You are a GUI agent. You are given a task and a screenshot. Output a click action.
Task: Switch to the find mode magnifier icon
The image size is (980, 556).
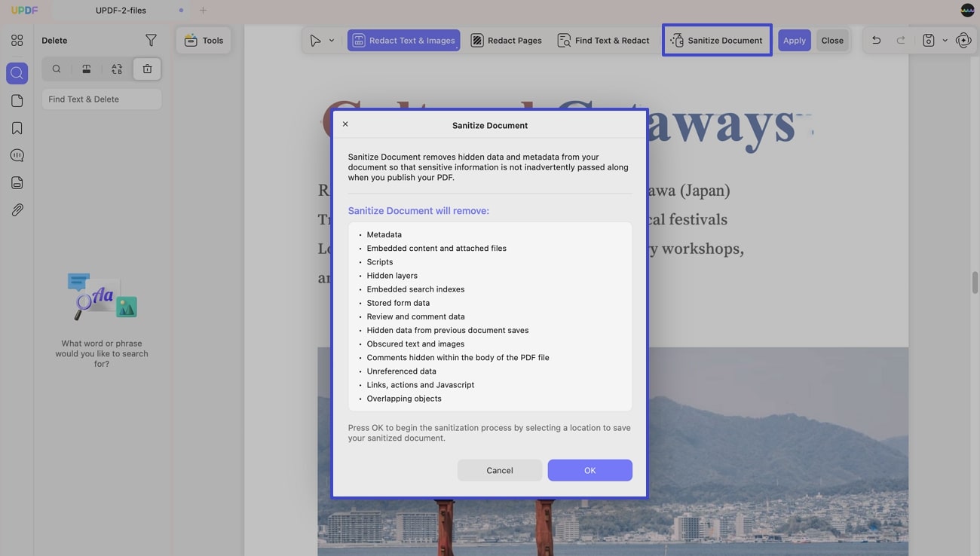(x=57, y=69)
